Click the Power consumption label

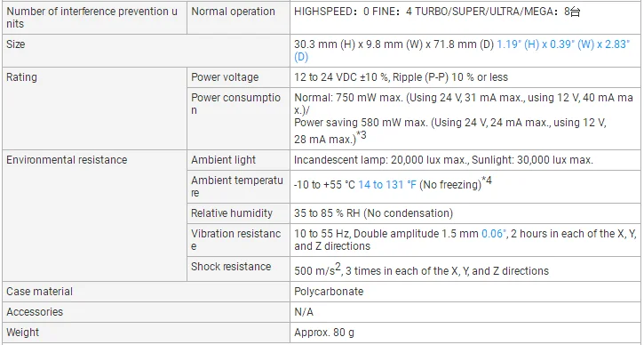(x=235, y=104)
